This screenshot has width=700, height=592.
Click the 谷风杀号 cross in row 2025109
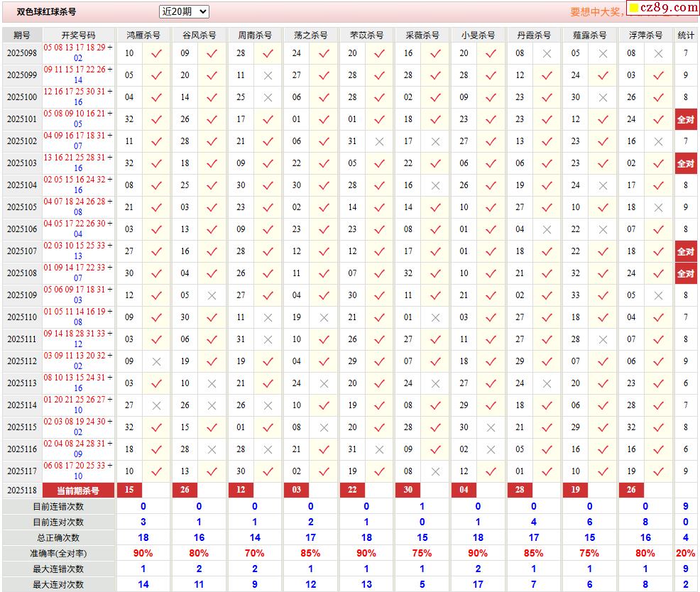[x=212, y=295]
